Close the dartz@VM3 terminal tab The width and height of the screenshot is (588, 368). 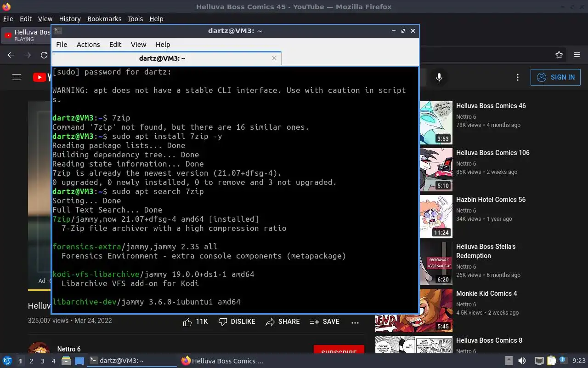pyautogui.click(x=274, y=58)
